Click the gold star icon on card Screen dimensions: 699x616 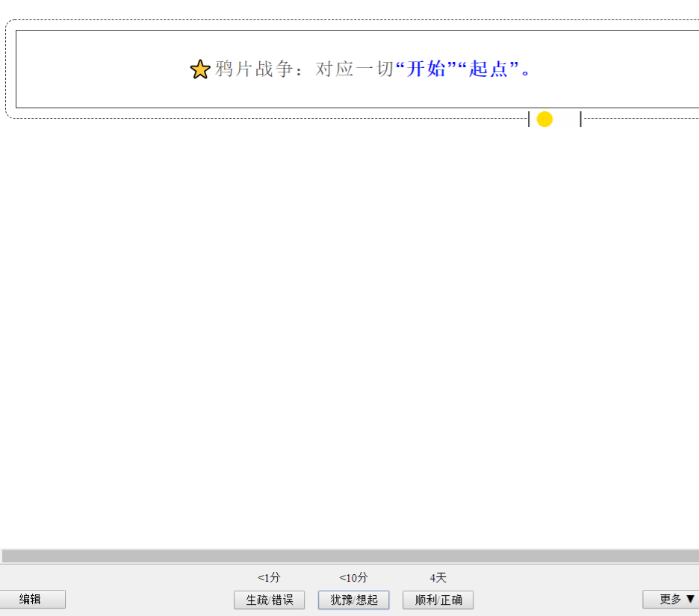pyautogui.click(x=200, y=69)
